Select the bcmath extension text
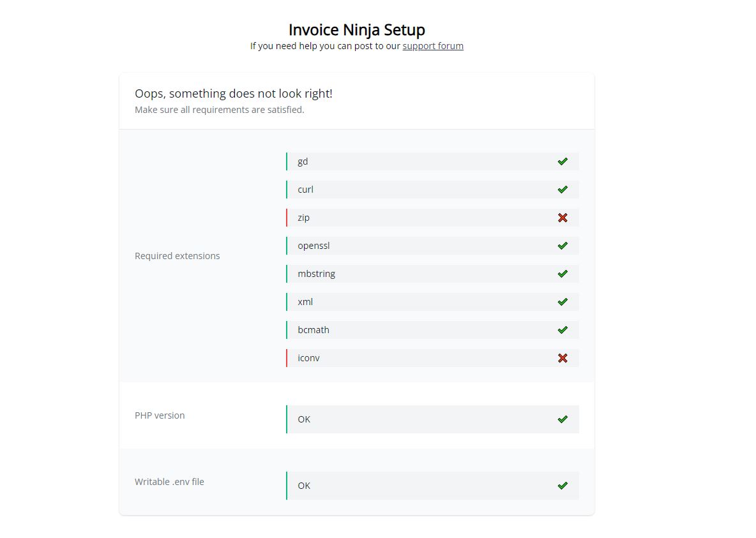Viewport: 756px width, 538px height. point(314,330)
